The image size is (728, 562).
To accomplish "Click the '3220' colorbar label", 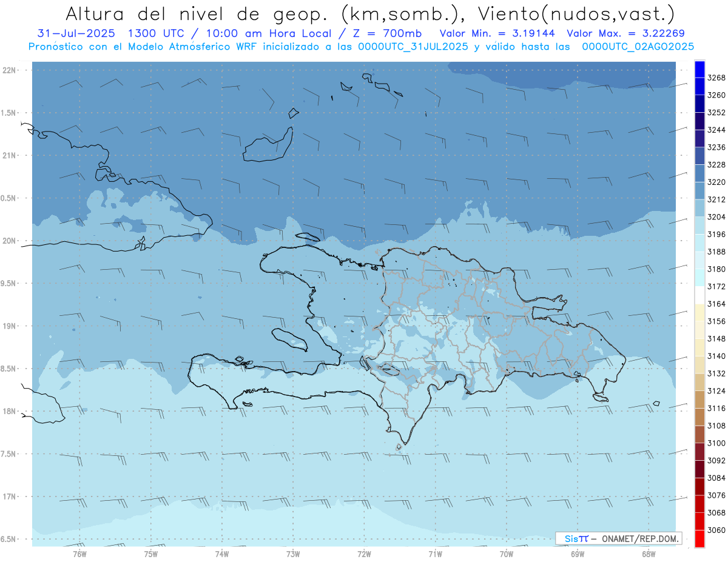I will click(716, 182).
